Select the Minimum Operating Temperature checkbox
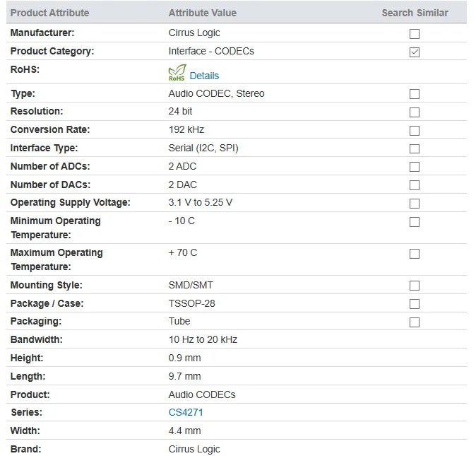 tap(415, 222)
